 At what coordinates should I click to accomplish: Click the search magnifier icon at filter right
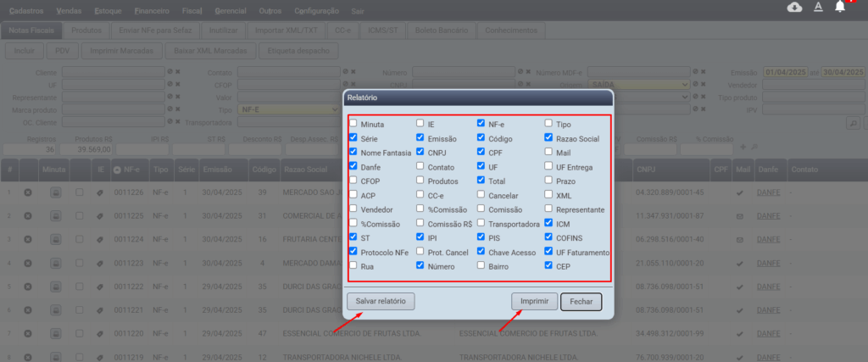click(x=853, y=123)
